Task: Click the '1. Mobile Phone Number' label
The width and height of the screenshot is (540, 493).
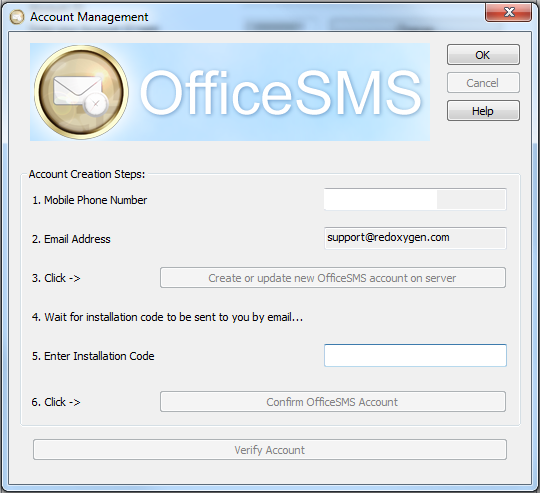Action: pos(90,200)
